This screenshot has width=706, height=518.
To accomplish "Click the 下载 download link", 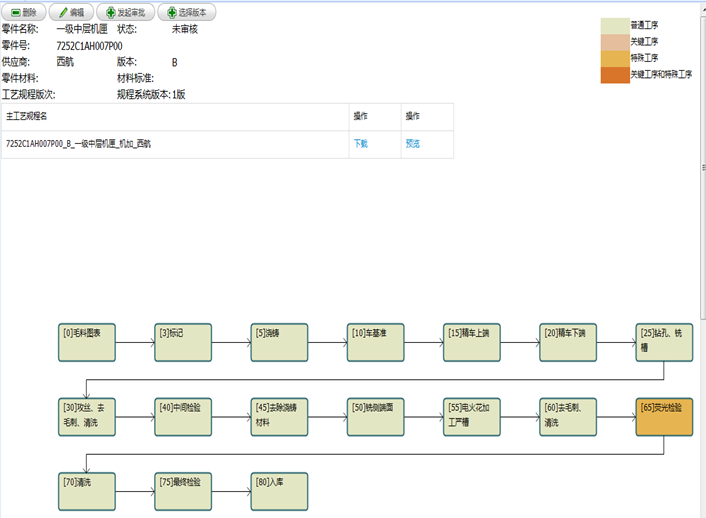I will (x=361, y=144).
